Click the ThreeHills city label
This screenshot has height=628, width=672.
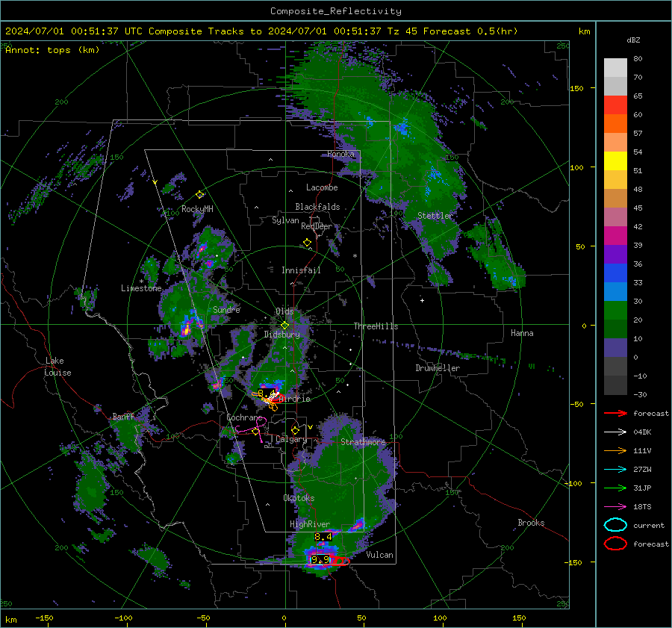[376, 326]
